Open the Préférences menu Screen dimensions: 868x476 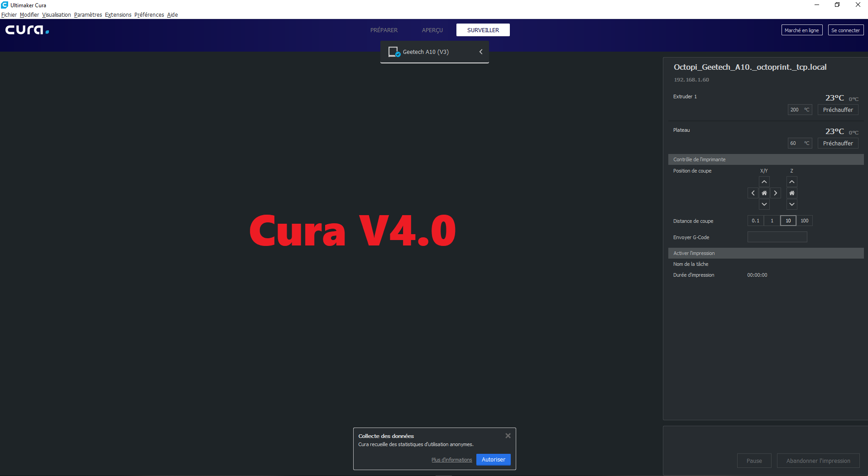point(149,14)
